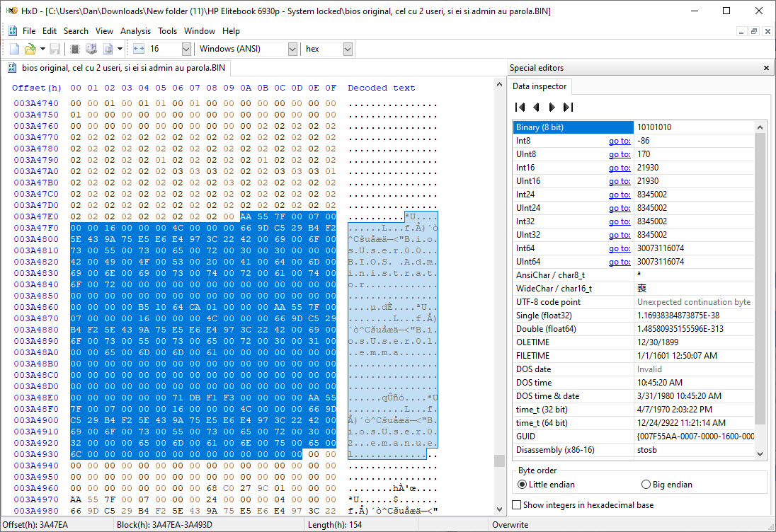
Task: Jump to last byte in Data inspector
Action: (x=568, y=108)
